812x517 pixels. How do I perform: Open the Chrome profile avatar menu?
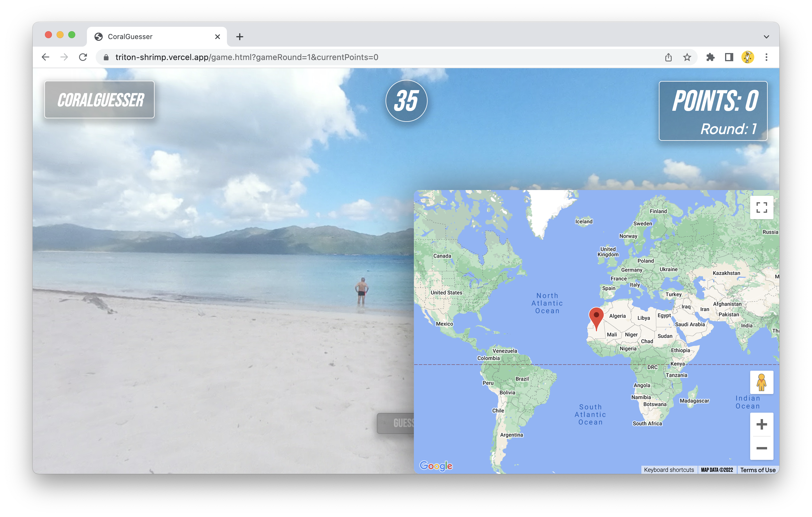(747, 57)
